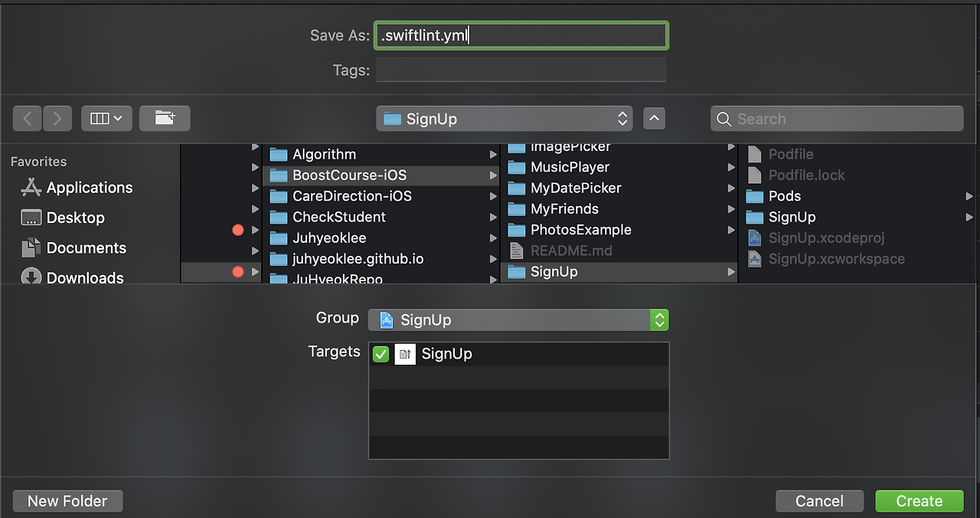Click the Tags field
The image size is (980, 518).
(521, 70)
